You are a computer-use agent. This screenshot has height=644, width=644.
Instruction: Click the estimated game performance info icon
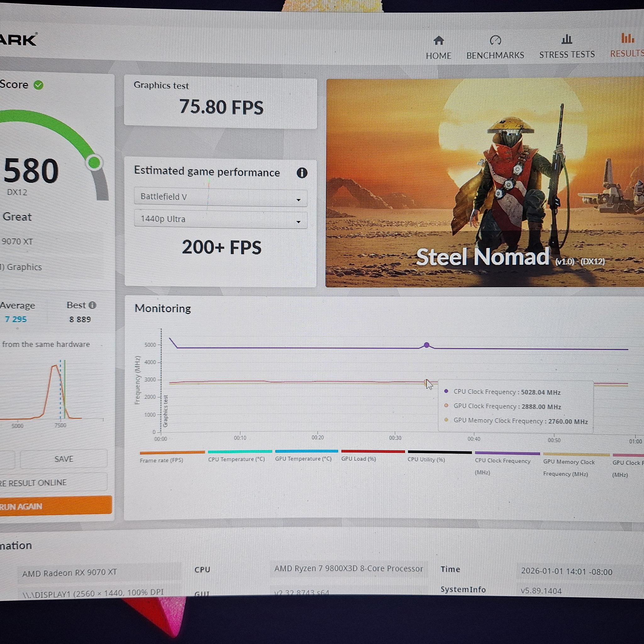pyautogui.click(x=302, y=173)
